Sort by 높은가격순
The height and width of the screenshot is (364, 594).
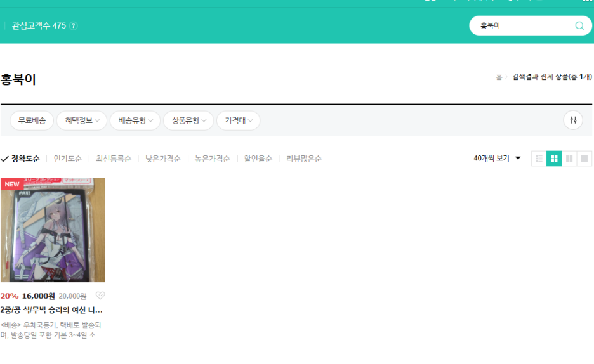click(212, 159)
